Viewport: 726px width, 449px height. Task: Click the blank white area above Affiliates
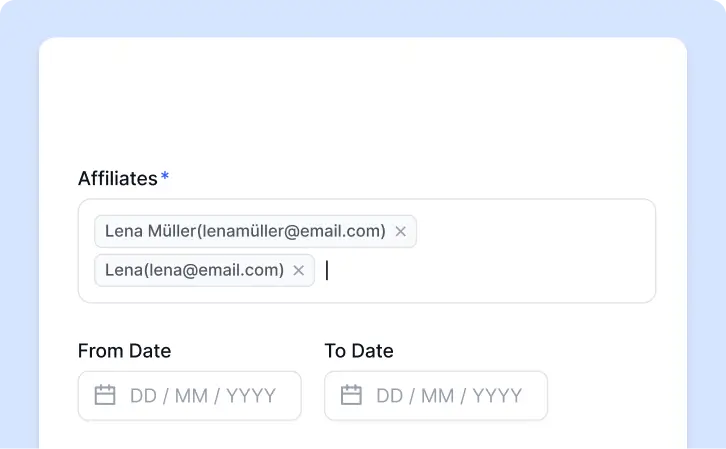(x=363, y=102)
